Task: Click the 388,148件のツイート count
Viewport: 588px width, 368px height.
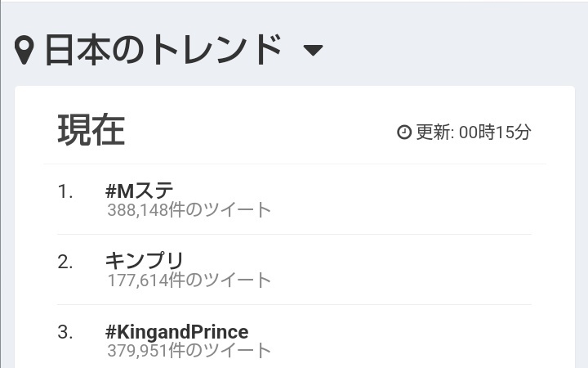Action: tap(189, 210)
